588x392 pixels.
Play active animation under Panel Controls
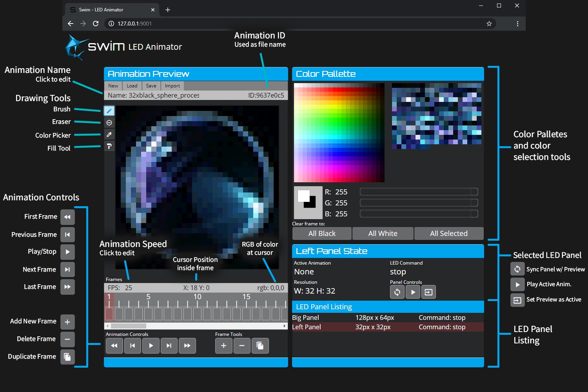(x=413, y=292)
